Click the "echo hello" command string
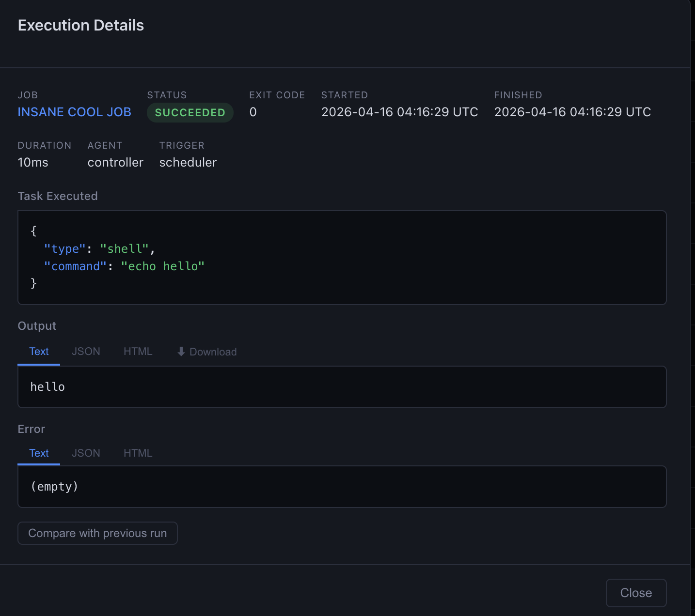 point(163,266)
